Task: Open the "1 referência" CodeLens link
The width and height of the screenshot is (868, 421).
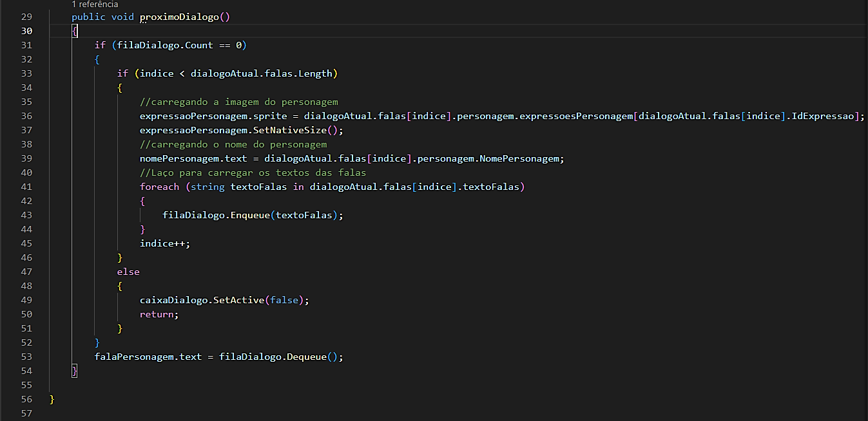Action: coord(95,5)
